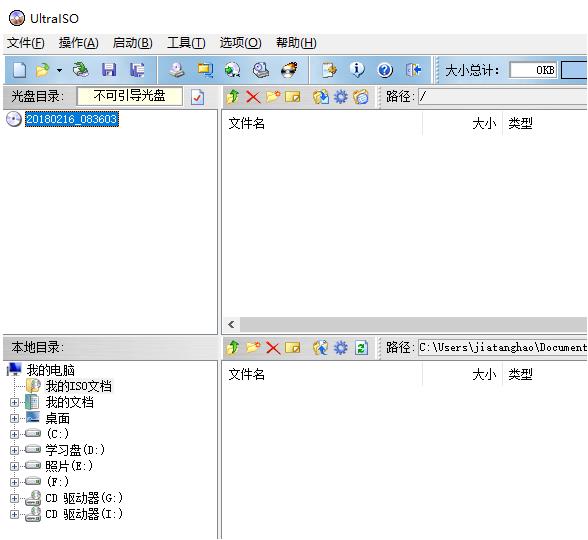Expand the 照片(E:) drive node

14,466
